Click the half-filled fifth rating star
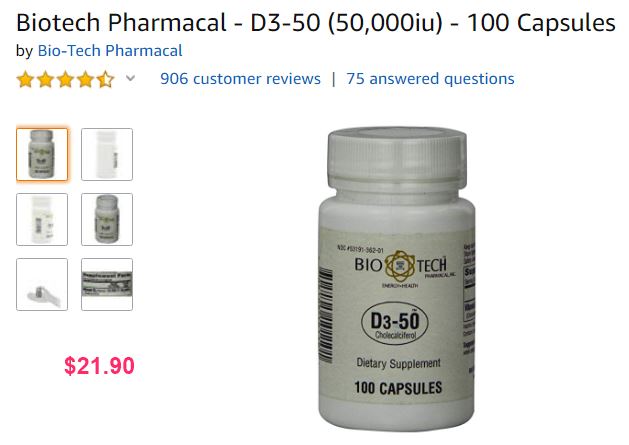This screenshot has height=445, width=629. 106,79
